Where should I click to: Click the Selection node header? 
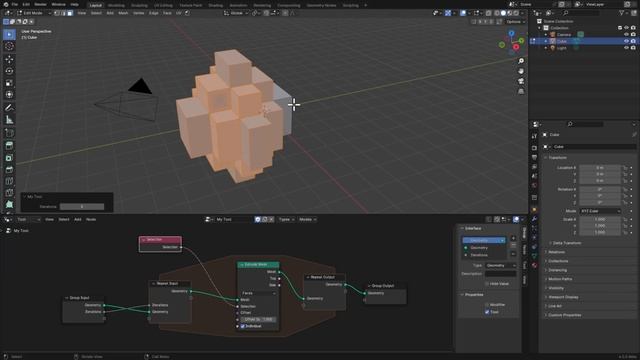click(160, 240)
